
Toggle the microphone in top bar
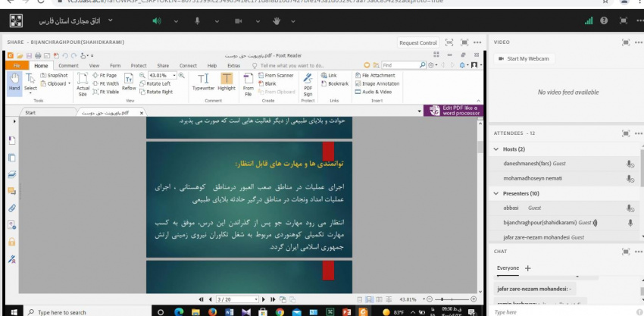pos(197,21)
